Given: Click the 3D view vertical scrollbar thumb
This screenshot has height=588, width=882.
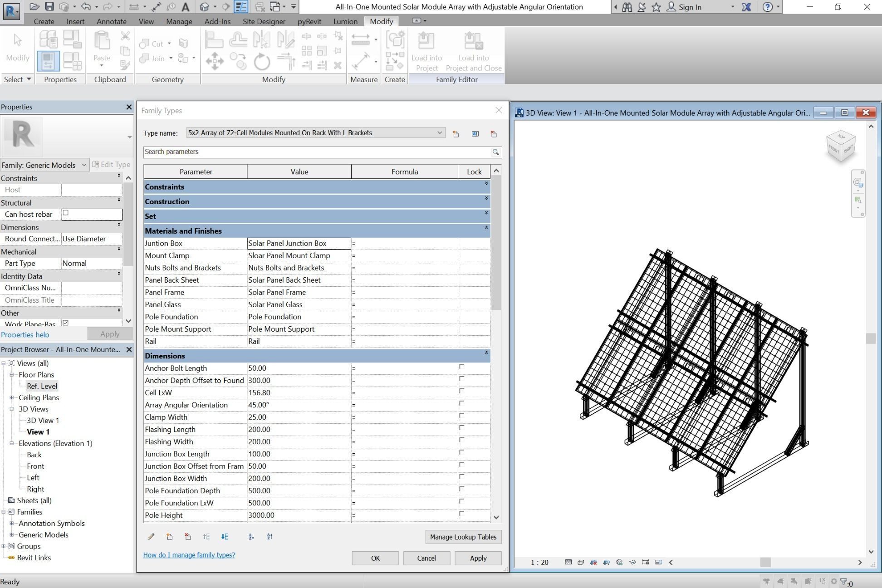Looking at the screenshot, I should pos(871,338).
